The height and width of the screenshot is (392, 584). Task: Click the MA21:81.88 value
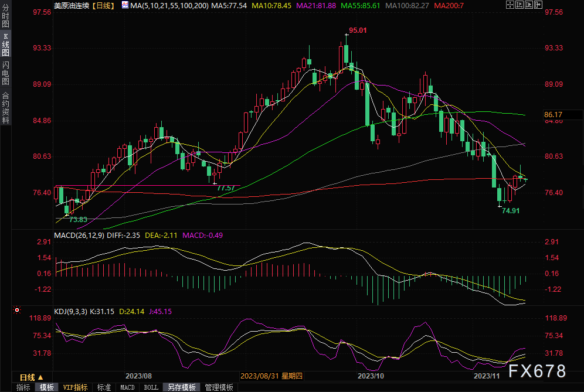click(x=316, y=6)
